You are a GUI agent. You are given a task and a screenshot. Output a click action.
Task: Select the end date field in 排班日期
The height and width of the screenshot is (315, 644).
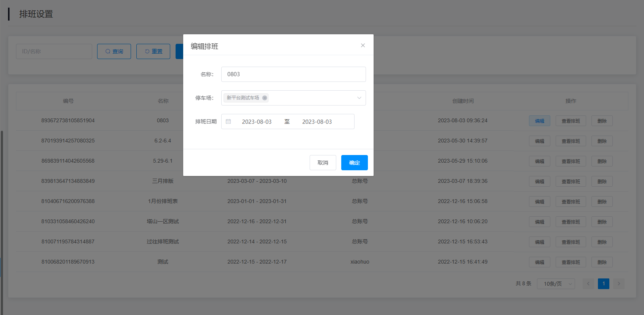(x=317, y=122)
